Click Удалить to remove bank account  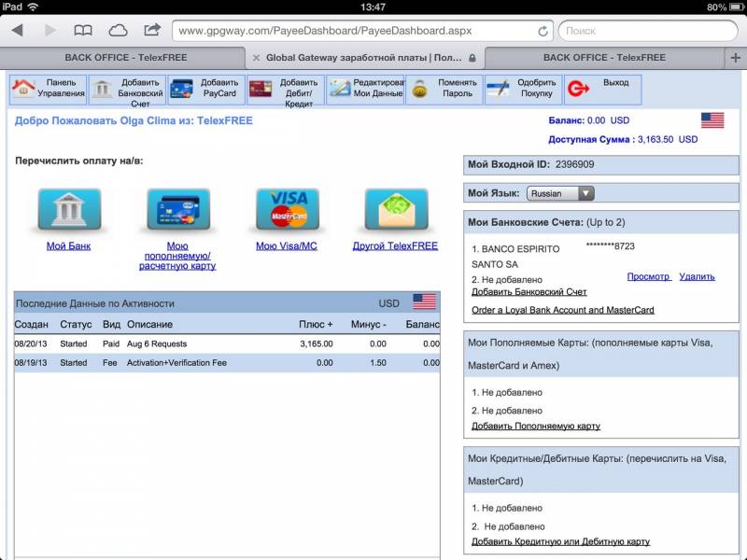click(x=697, y=276)
